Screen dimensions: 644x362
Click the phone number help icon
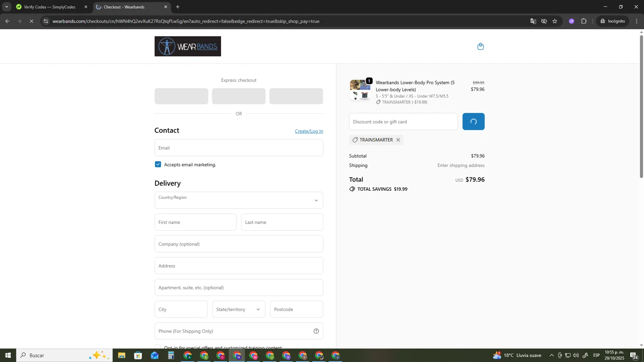(316, 331)
